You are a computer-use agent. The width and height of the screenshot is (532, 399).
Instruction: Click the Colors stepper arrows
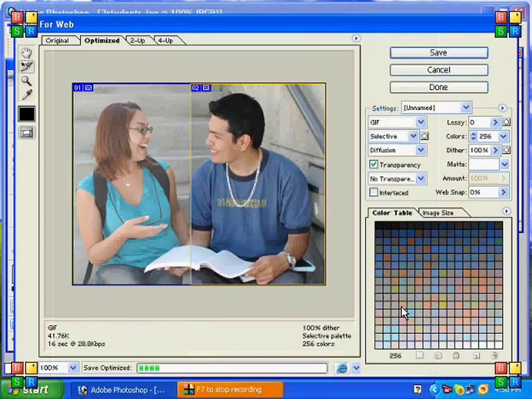coord(473,136)
